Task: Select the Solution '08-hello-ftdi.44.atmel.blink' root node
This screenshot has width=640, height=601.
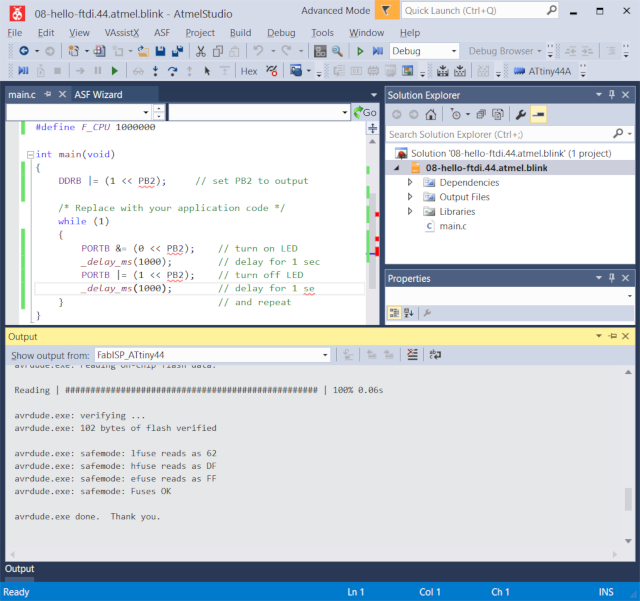Action: point(511,154)
